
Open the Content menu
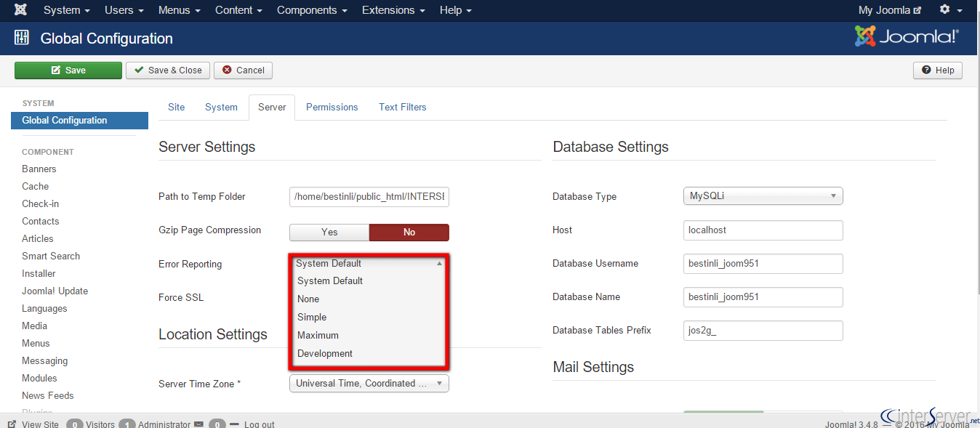click(239, 10)
